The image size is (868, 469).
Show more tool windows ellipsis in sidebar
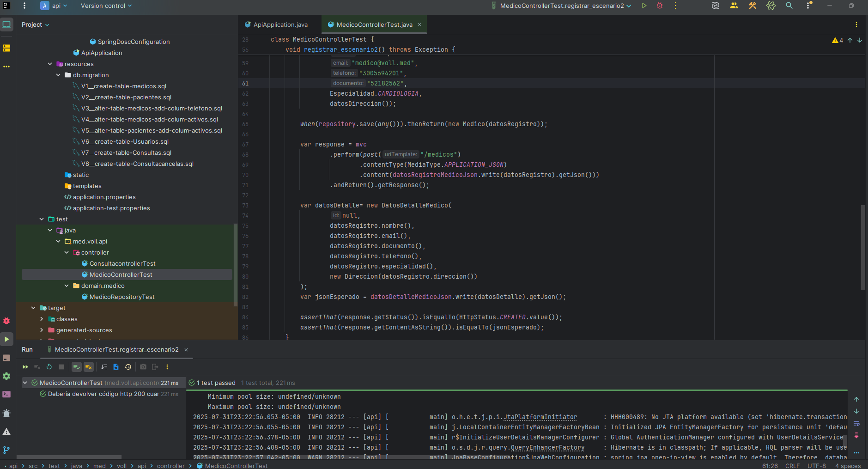6,67
